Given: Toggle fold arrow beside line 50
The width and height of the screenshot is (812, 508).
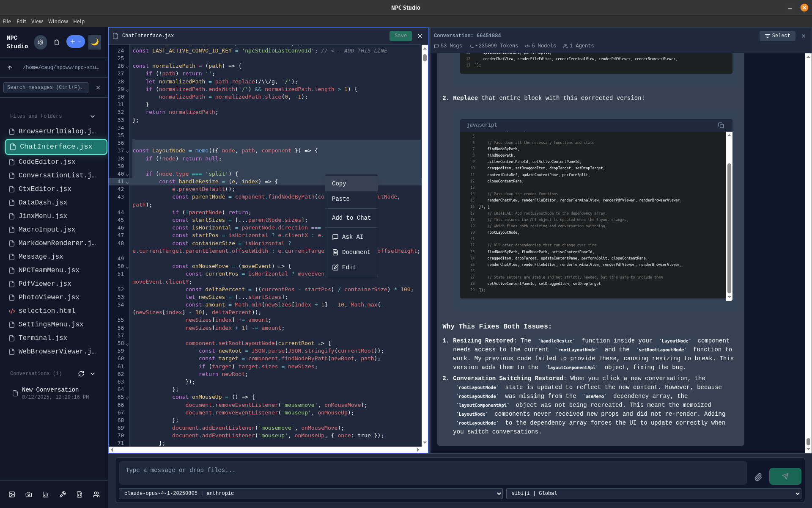Looking at the screenshot, I should click(x=127, y=267).
